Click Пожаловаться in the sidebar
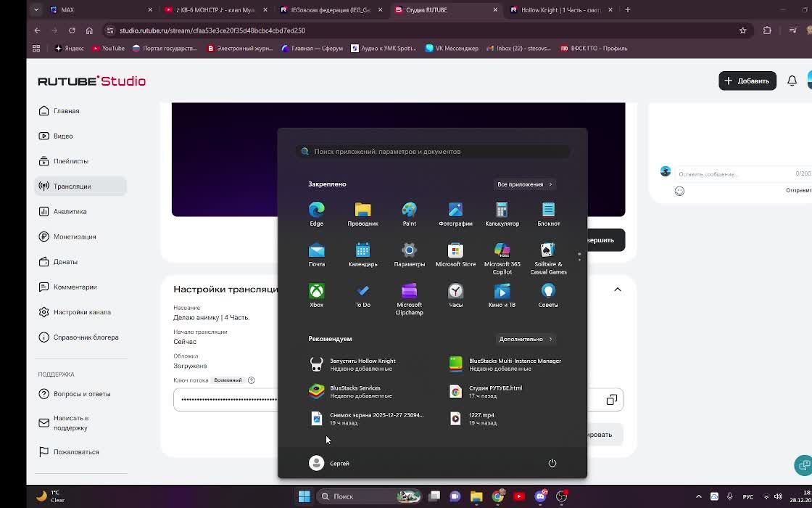Screen dimensions: 812x508 tap(80, 452)
